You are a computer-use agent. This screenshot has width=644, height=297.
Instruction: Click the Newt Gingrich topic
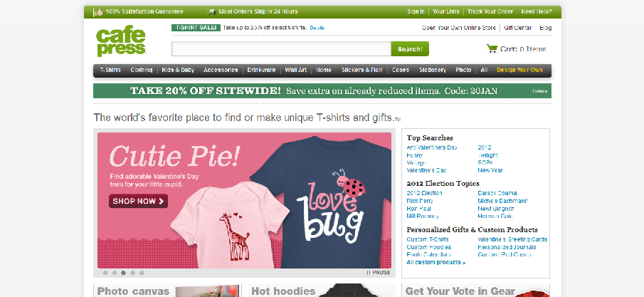[496, 209]
